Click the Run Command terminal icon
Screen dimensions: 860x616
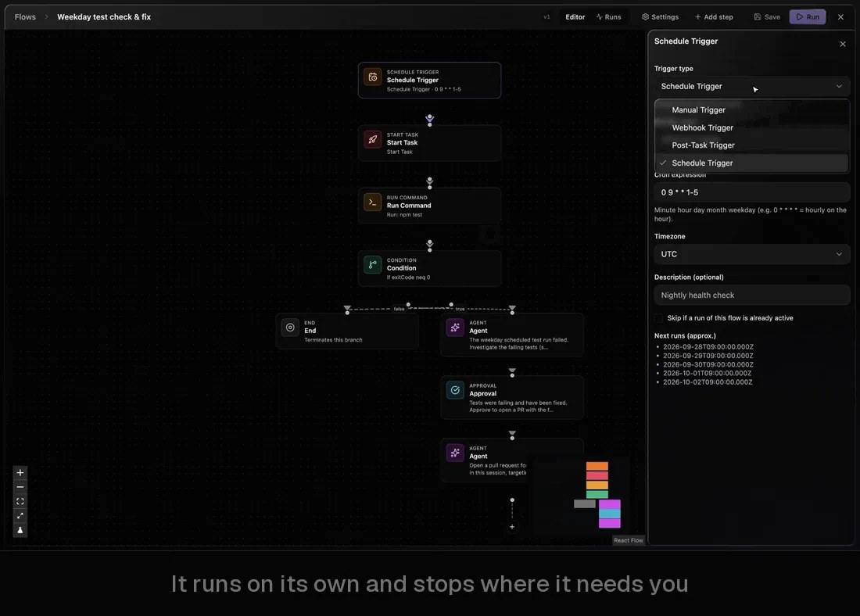[372, 202]
